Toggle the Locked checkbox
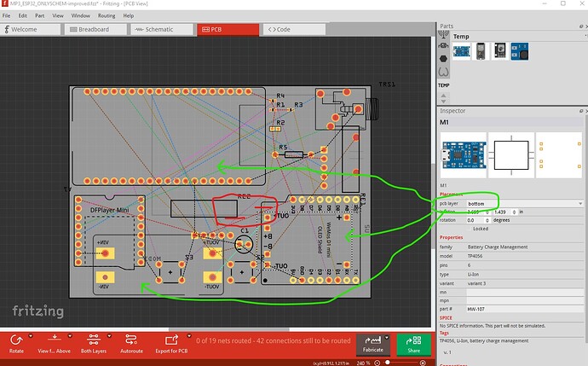 coord(470,229)
